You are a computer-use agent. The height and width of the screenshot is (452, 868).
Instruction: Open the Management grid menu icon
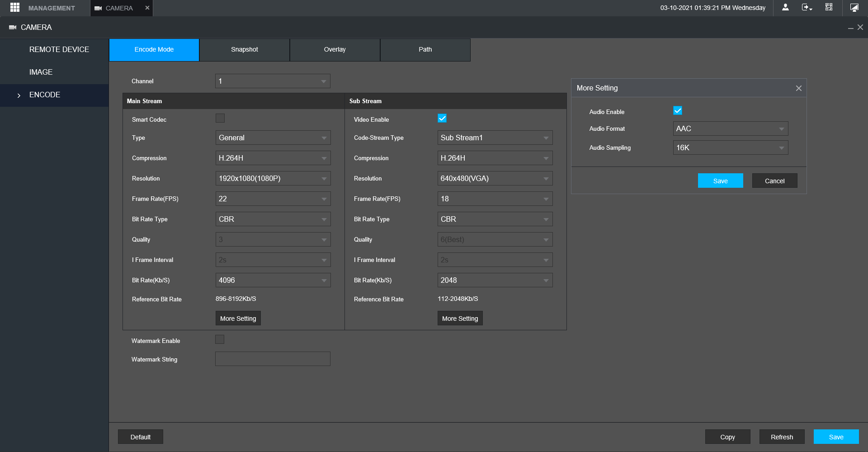(x=15, y=7)
